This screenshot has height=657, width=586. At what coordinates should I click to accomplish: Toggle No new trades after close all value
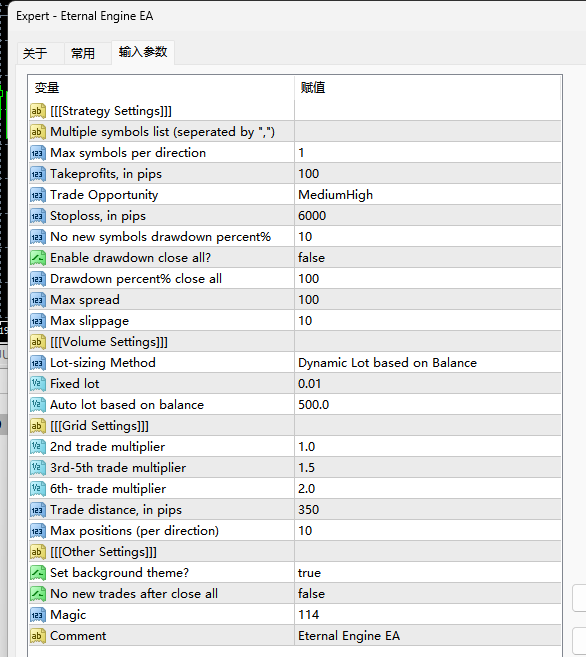(x=428, y=594)
